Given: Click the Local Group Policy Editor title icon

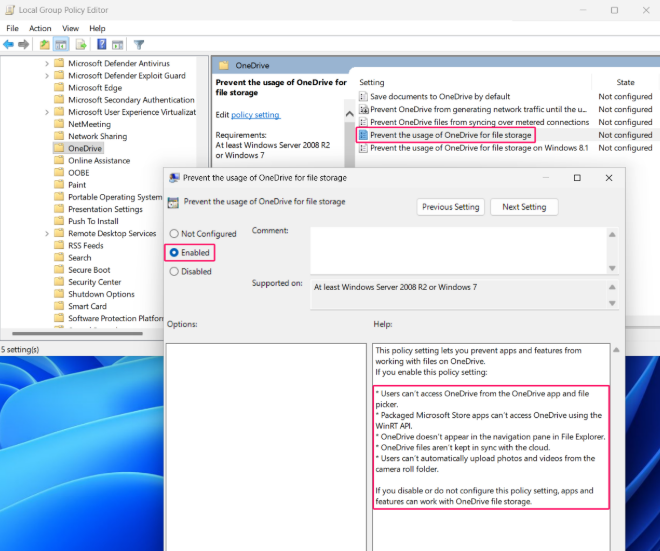Looking at the screenshot, I should [10, 10].
